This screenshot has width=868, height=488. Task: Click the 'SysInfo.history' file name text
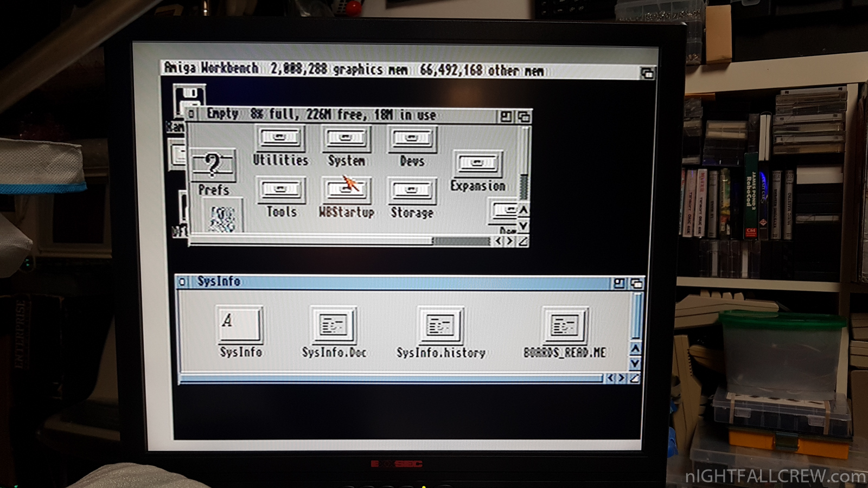441,352
